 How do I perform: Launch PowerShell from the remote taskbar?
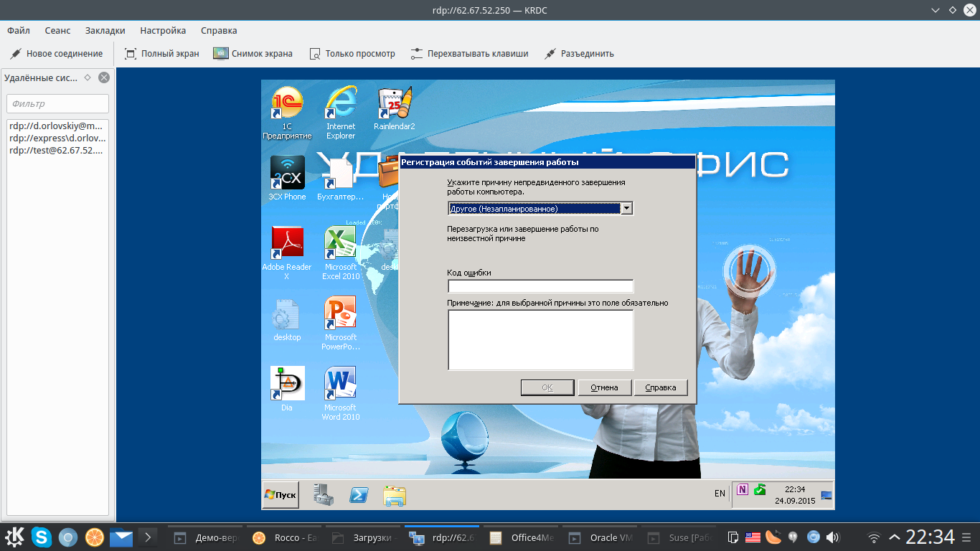point(359,494)
